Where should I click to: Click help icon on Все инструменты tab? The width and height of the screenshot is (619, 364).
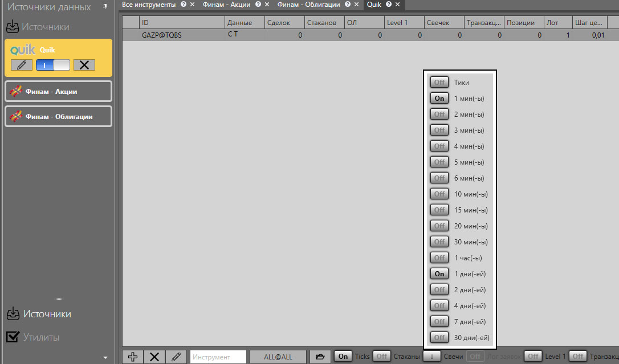pos(183,5)
